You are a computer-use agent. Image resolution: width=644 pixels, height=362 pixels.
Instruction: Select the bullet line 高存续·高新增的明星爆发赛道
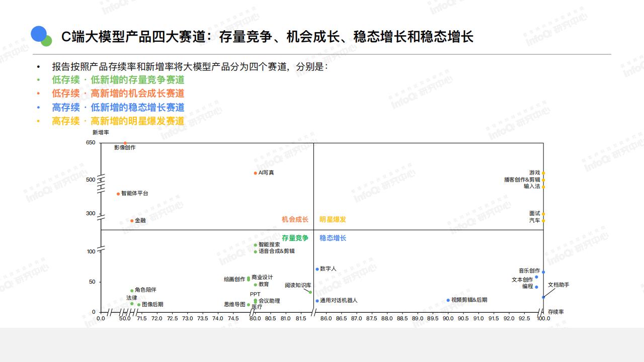pyautogui.click(x=118, y=121)
